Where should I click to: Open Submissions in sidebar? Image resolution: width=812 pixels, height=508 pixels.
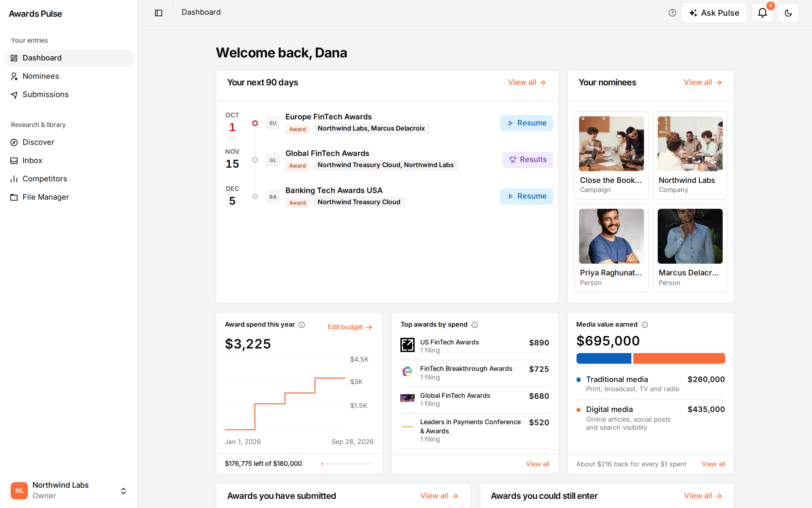69,94
